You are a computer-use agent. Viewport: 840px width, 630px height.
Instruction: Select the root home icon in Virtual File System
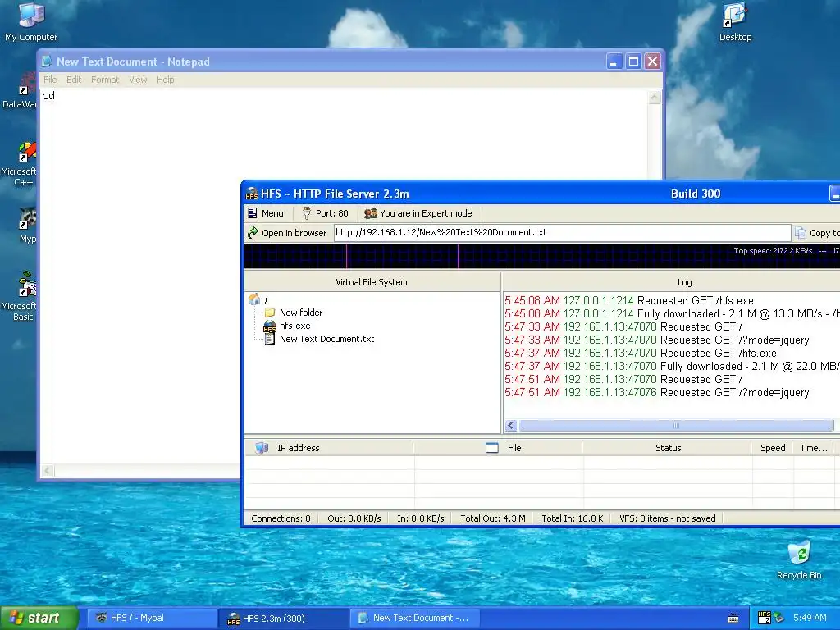[254, 299]
